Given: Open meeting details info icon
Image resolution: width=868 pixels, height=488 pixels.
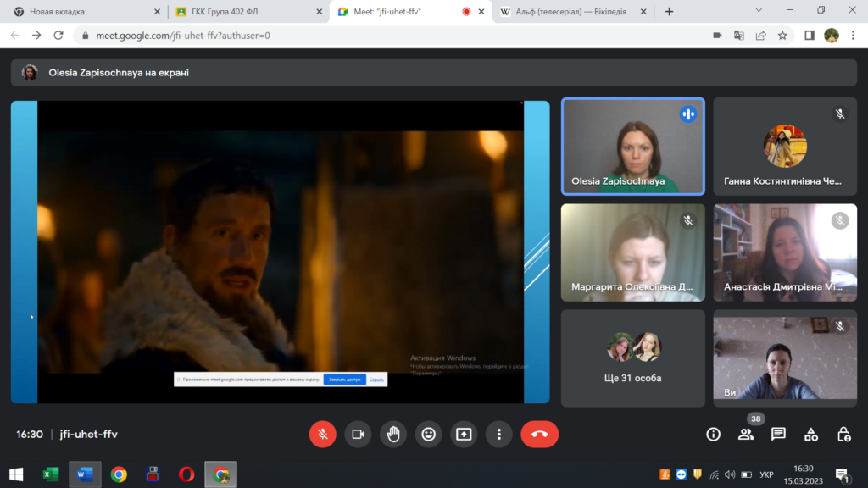Looking at the screenshot, I should [714, 434].
